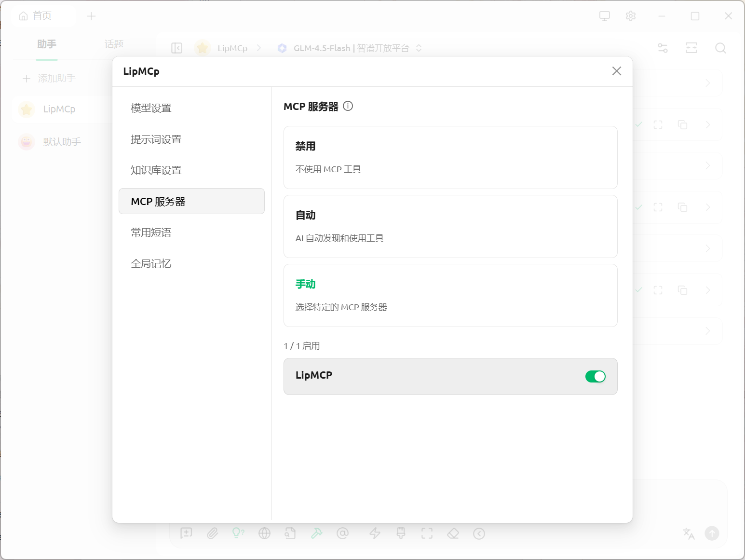Click the green MCP hammer icon
This screenshot has width=745, height=560.
click(316, 533)
